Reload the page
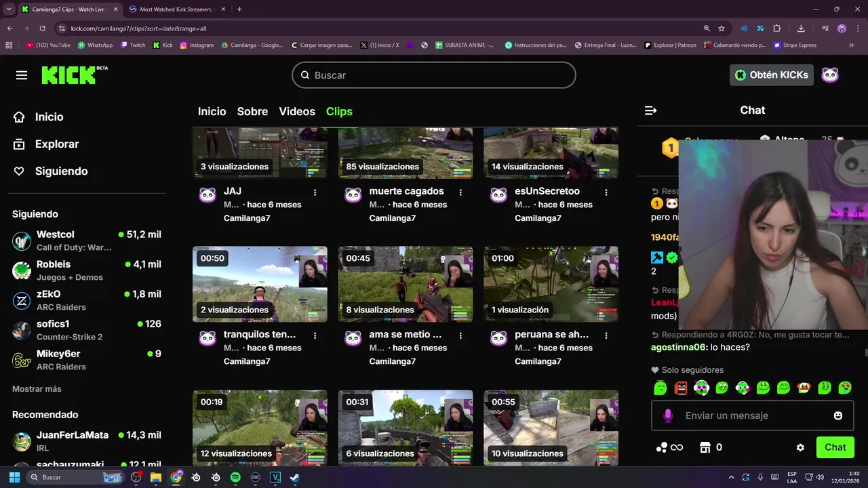The image size is (868, 488). coord(42,28)
